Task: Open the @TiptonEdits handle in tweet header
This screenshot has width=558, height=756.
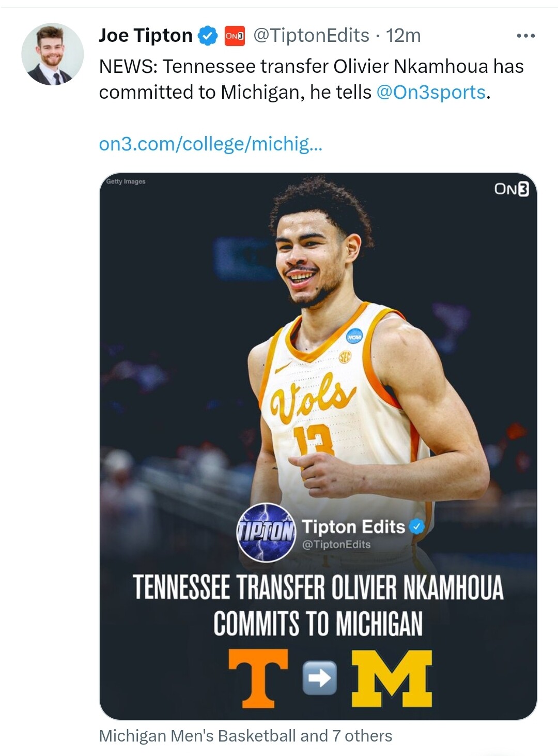Action: pyautogui.click(x=311, y=36)
